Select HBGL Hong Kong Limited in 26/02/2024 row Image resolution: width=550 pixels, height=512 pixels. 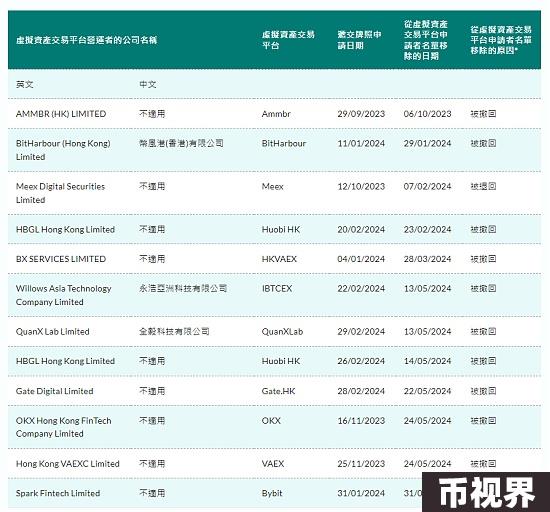pos(65,361)
